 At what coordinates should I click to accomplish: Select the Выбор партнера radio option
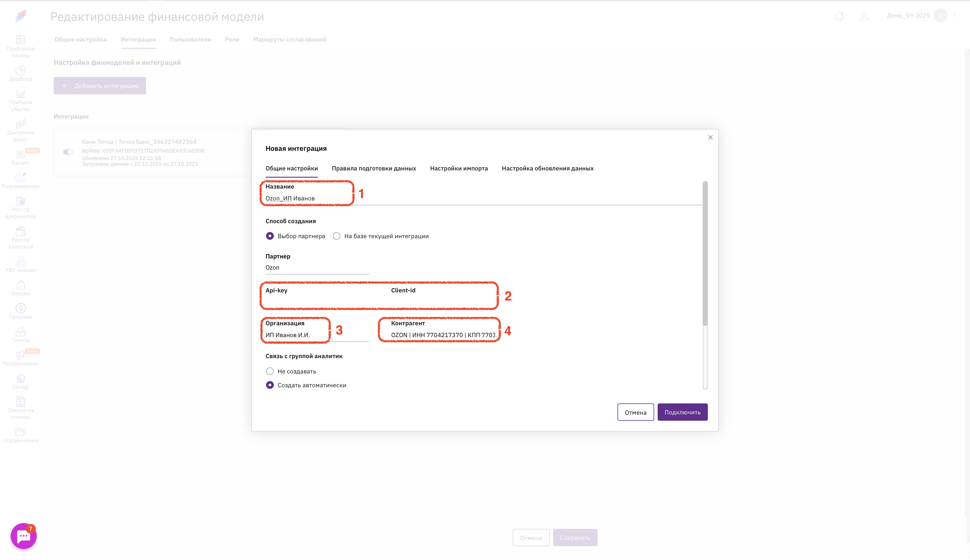tap(270, 236)
